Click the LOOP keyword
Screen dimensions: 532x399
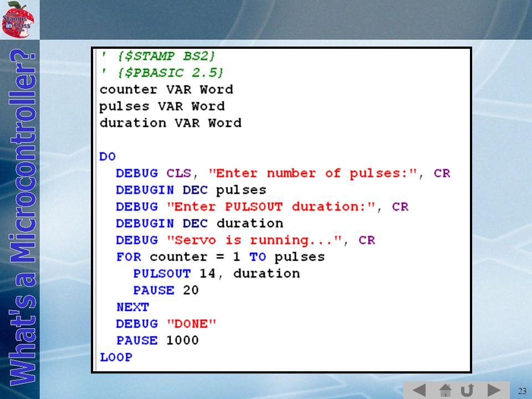(x=116, y=357)
